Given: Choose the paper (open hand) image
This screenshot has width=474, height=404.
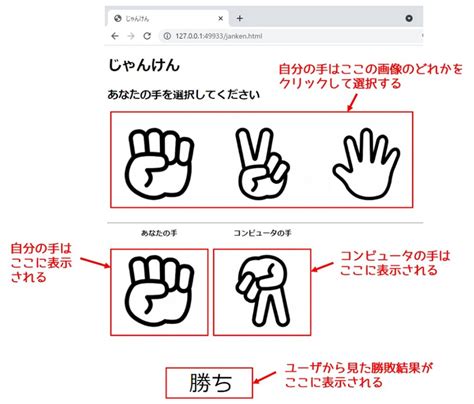Looking at the screenshot, I should point(366,164).
